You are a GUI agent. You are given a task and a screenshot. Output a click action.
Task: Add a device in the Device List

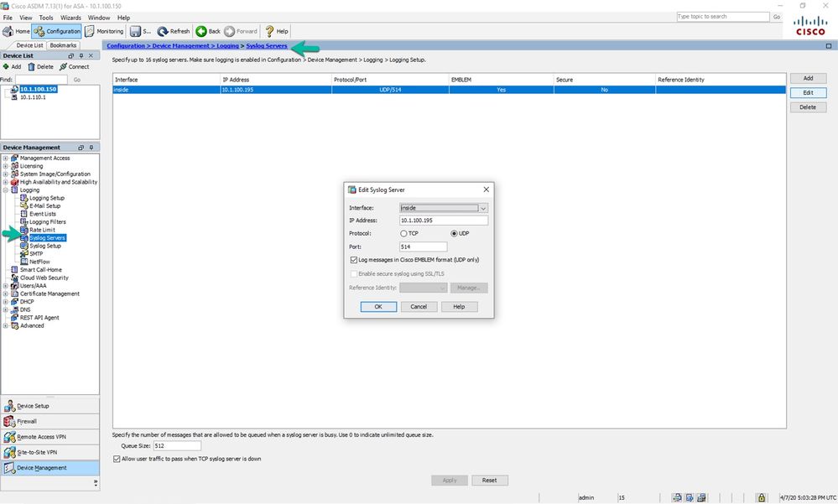click(12, 67)
